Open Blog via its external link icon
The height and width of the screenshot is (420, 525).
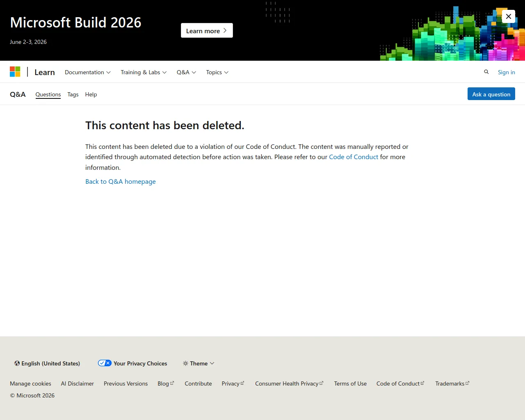[172, 383]
